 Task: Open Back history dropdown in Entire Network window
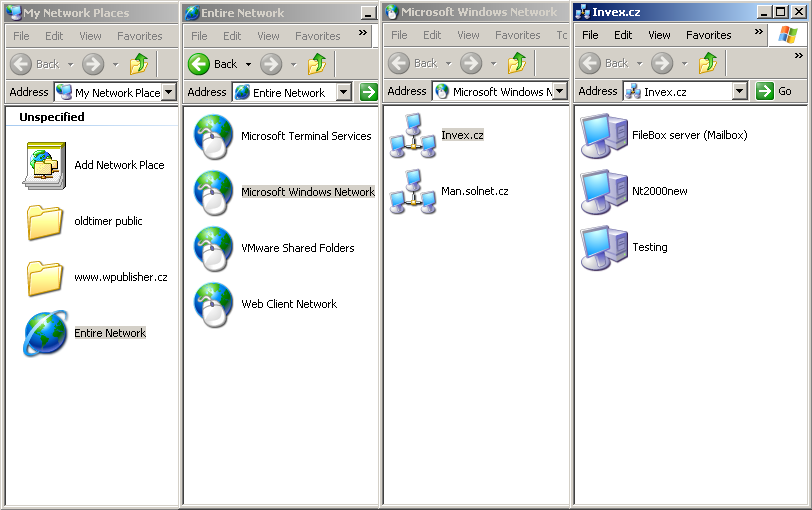click(248, 65)
